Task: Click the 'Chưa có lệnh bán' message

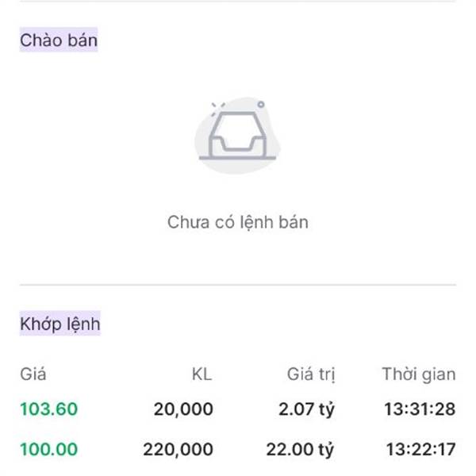Action: point(238,222)
